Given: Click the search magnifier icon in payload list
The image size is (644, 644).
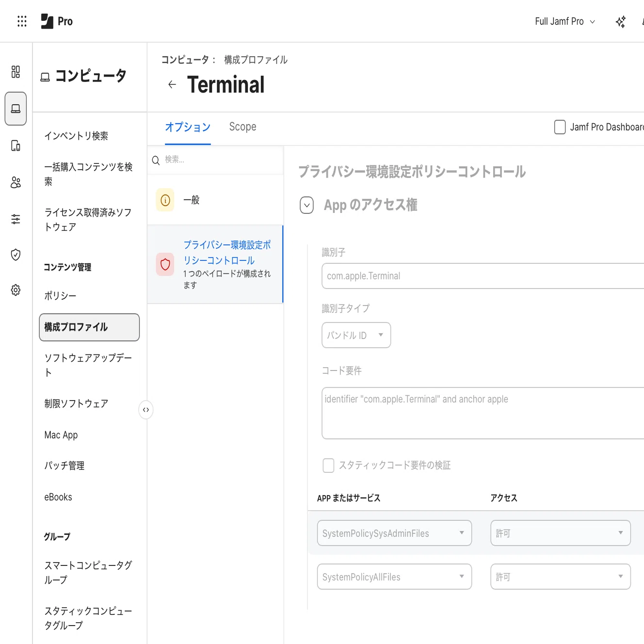Looking at the screenshot, I should point(156,160).
